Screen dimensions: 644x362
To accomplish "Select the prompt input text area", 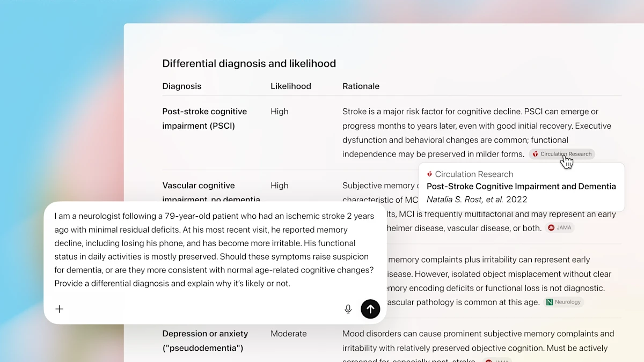I will (213, 249).
